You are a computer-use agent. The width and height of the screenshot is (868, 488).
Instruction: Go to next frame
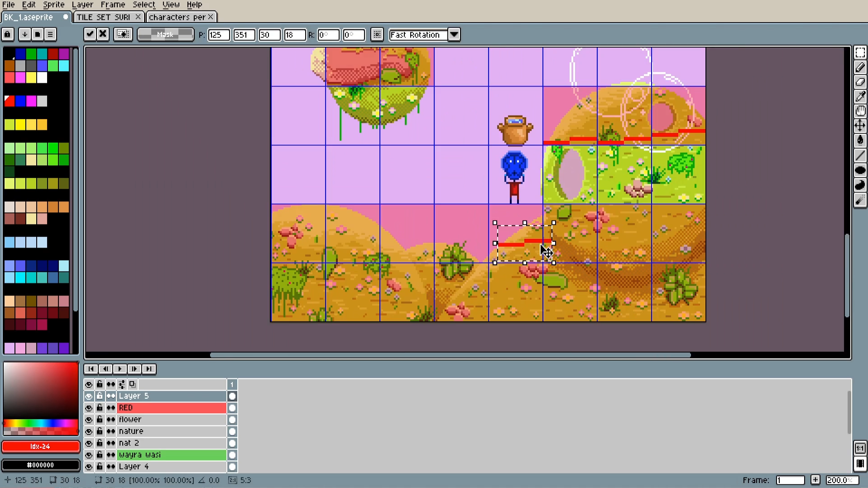coord(134,369)
